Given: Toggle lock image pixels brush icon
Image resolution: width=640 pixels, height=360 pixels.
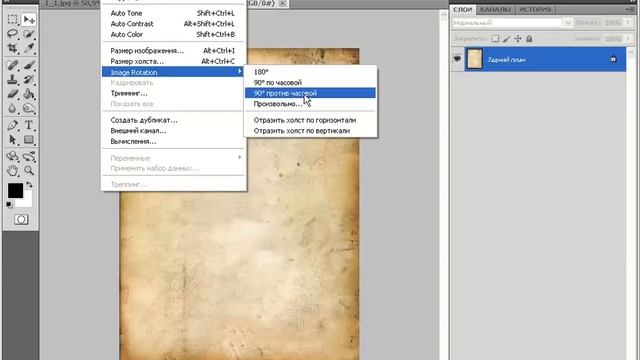Looking at the screenshot, I should pos(507,39).
